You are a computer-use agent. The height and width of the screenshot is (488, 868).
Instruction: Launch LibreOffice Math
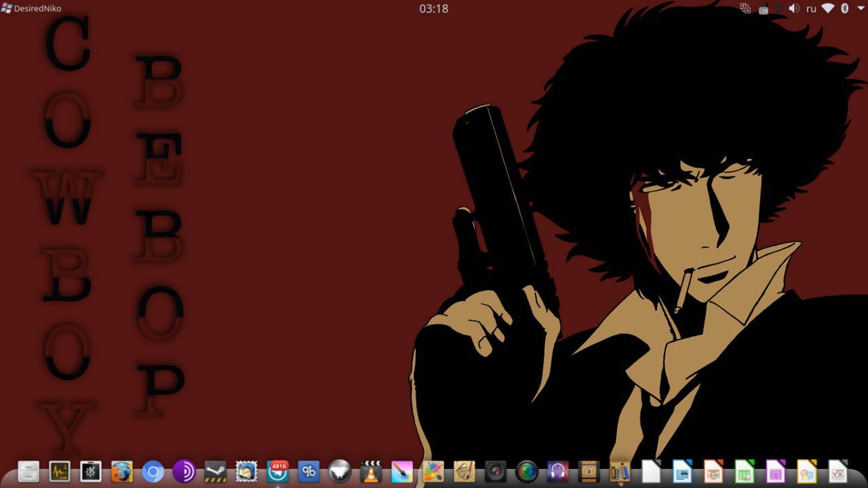pyautogui.click(x=838, y=471)
